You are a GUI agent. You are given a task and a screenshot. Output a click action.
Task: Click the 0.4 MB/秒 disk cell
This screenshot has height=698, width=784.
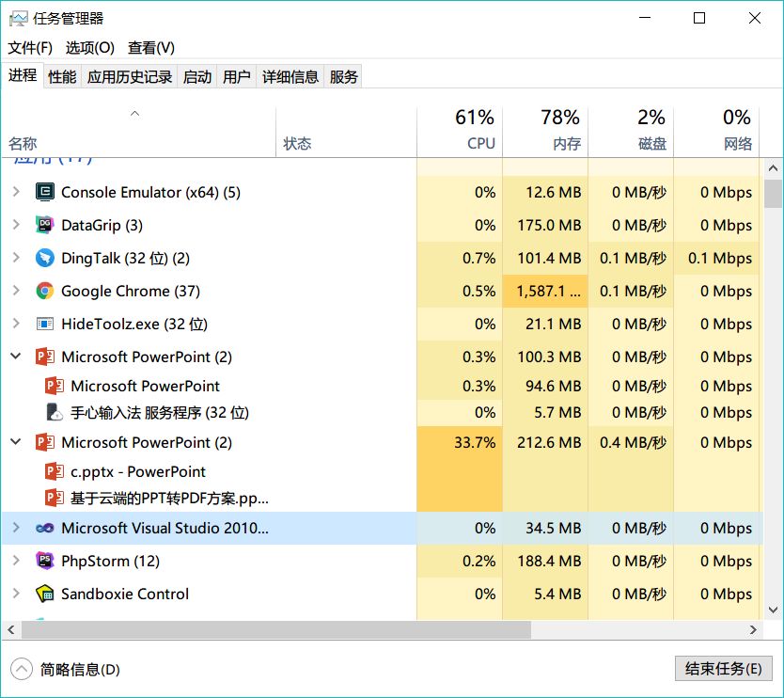click(631, 442)
